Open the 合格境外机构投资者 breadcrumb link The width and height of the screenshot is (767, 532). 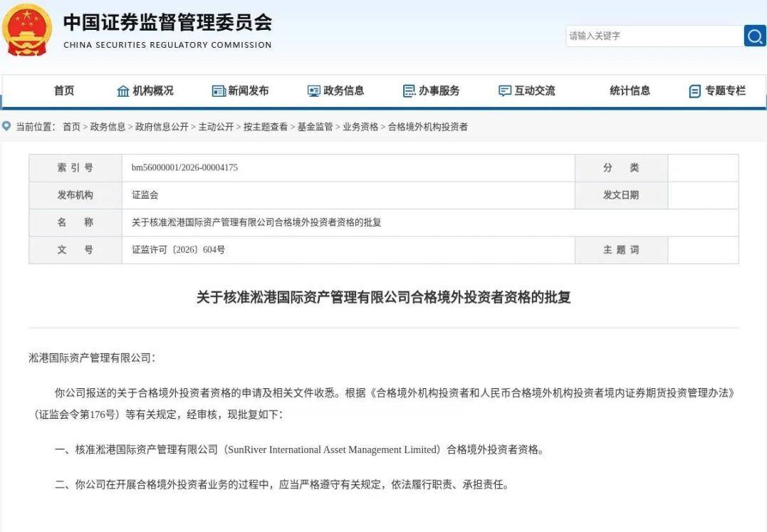[428, 127]
